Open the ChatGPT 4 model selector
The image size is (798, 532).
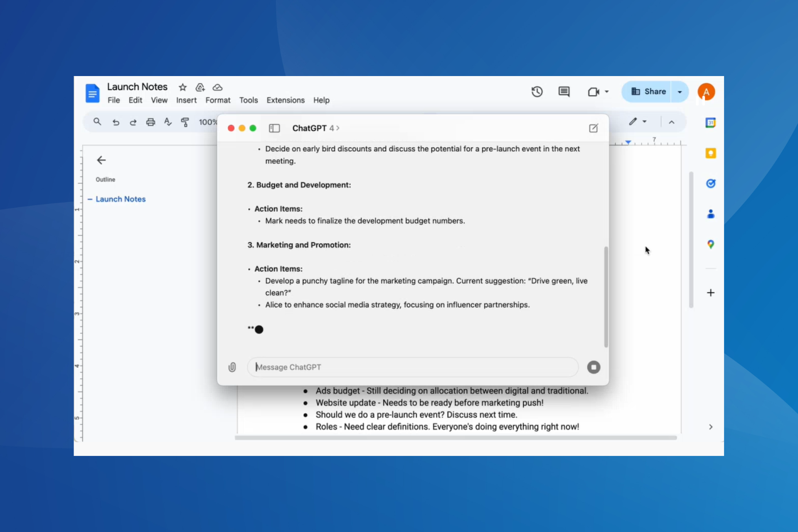[316, 128]
